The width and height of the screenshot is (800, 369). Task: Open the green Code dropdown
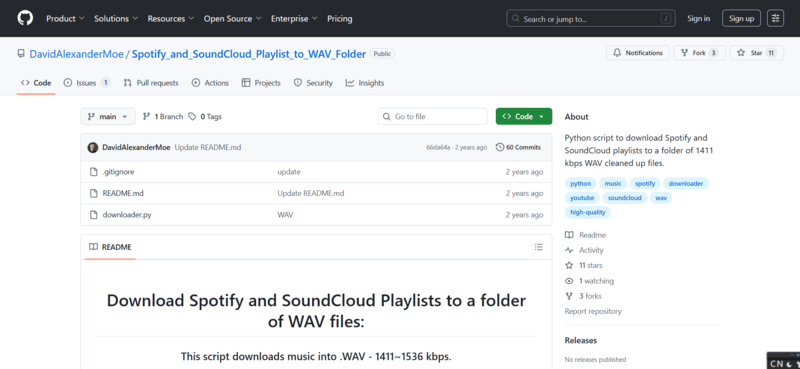pos(524,116)
